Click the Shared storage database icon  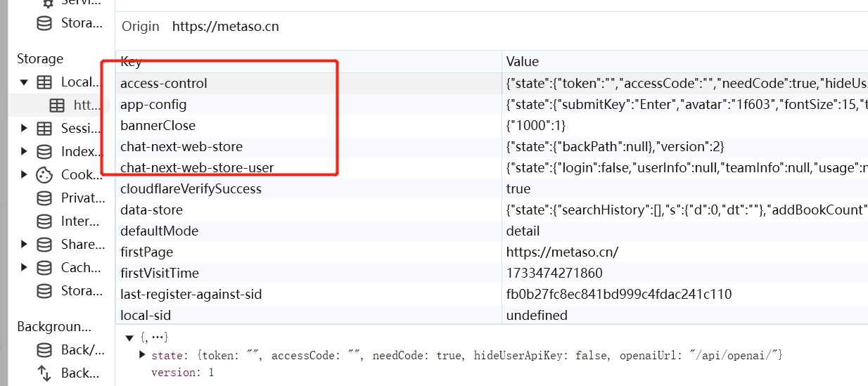[44, 245]
